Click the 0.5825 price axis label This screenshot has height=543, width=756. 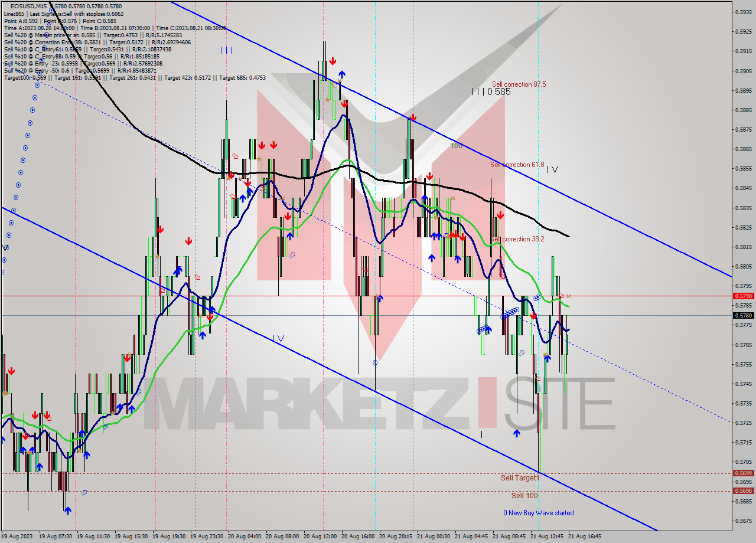point(742,227)
